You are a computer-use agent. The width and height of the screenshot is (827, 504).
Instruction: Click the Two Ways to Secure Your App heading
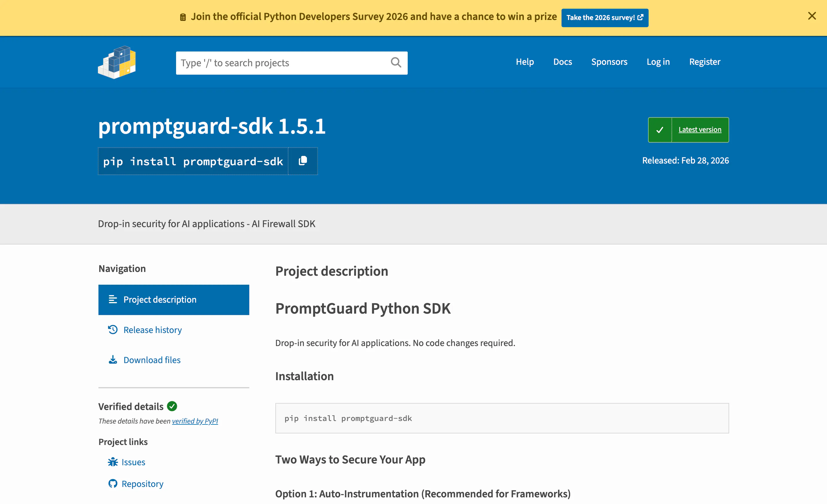(x=350, y=459)
